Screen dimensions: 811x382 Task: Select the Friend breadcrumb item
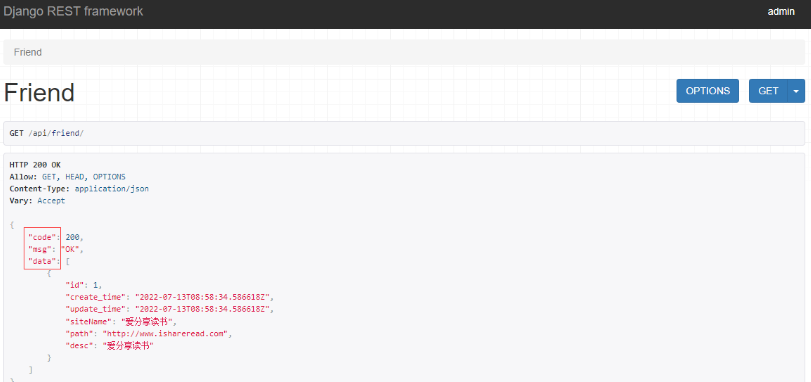pyautogui.click(x=28, y=53)
